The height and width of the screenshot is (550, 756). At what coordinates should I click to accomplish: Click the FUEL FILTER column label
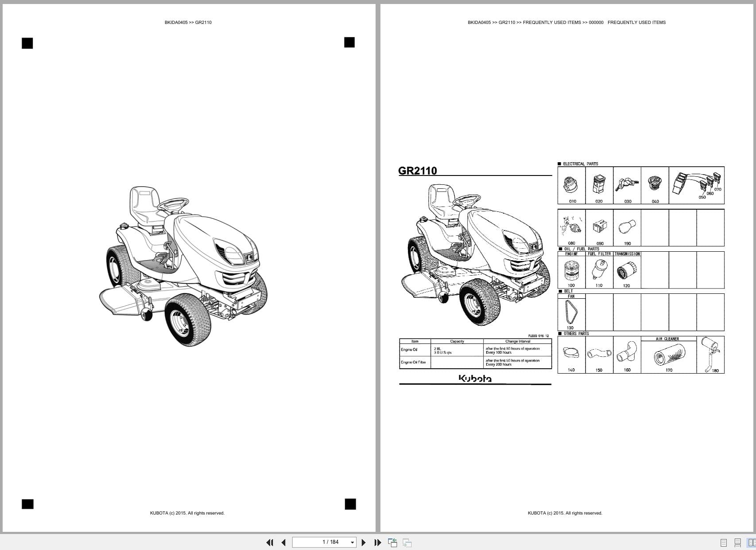click(x=599, y=254)
